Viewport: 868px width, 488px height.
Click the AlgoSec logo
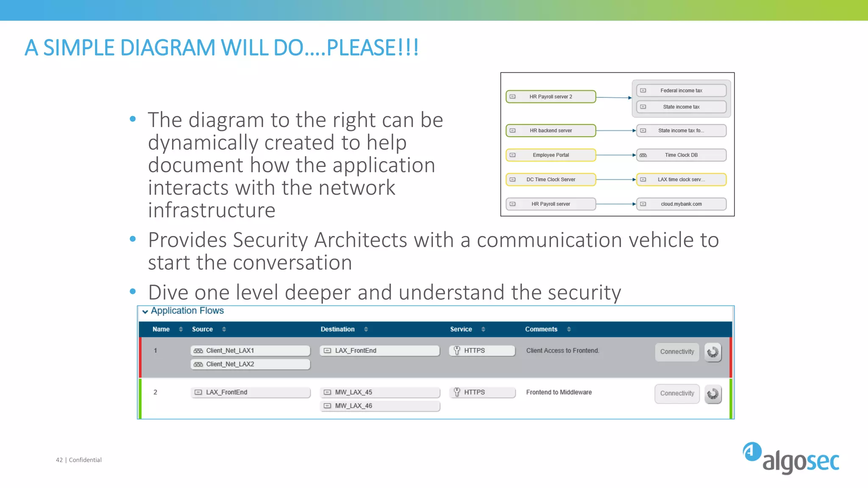tap(791, 458)
